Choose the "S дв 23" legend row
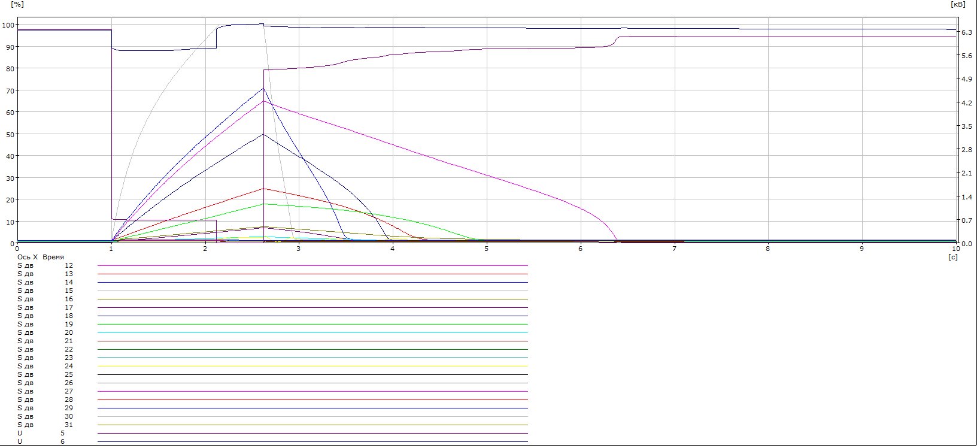980x448 pixels. coord(272,358)
